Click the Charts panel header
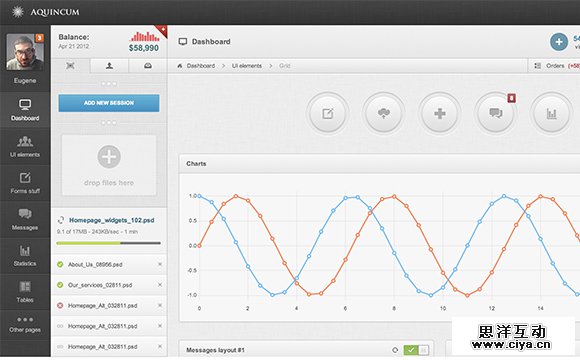Viewport: 580px width, 360px height. (380, 164)
